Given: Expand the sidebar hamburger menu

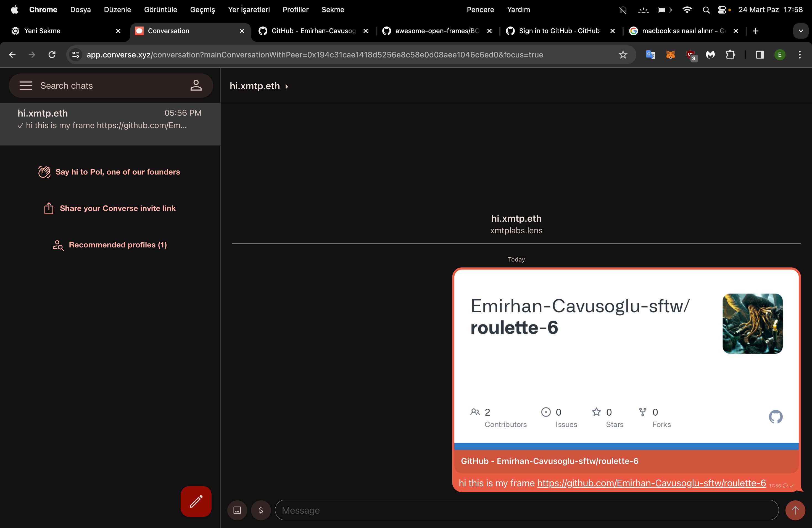Looking at the screenshot, I should (x=25, y=85).
